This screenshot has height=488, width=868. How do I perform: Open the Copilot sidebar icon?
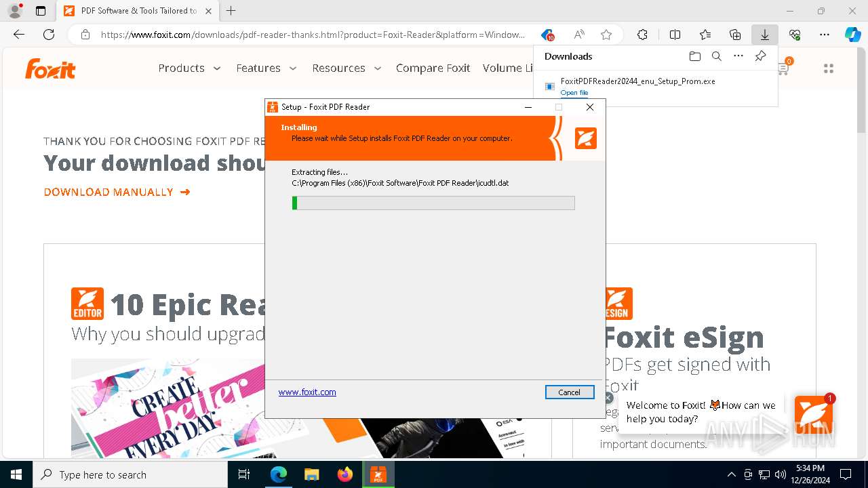(853, 35)
